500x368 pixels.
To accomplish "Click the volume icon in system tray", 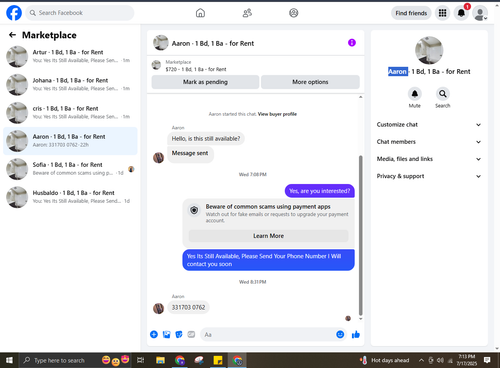I will [440, 360].
